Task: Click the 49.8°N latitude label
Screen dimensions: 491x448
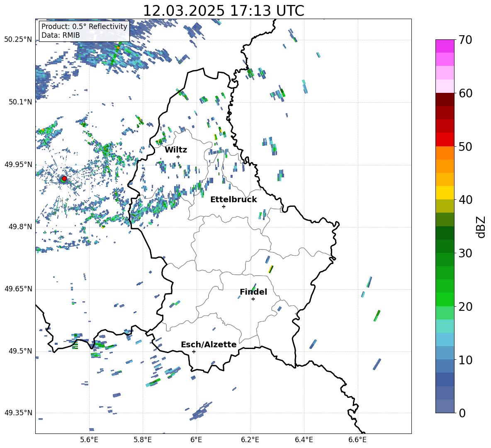Action: pos(20,227)
